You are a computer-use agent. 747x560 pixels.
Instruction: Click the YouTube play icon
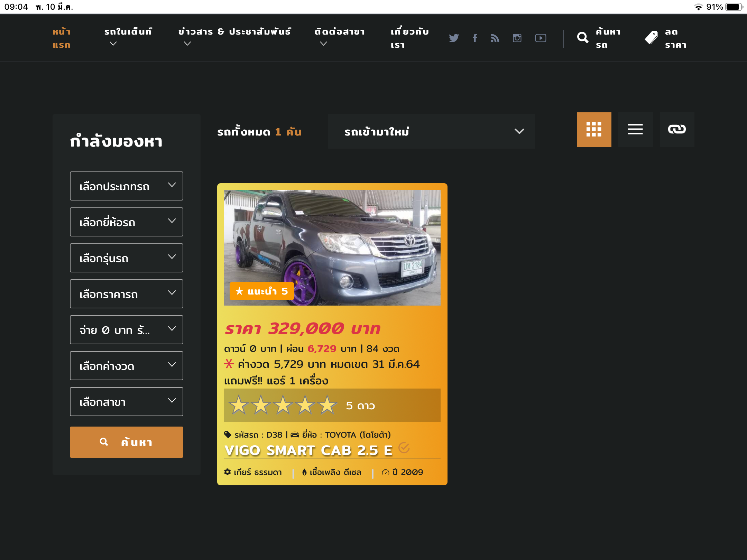point(541,38)
